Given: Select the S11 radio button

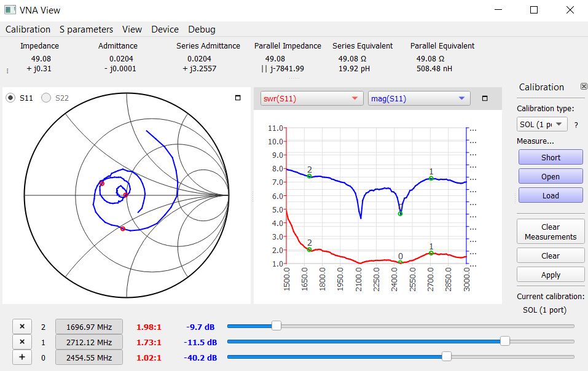Looking at the screenshot, I should tap(10, 98).
